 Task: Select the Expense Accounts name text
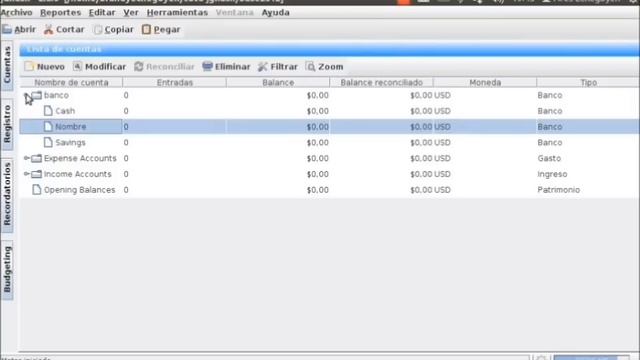[x=80, y=158]
